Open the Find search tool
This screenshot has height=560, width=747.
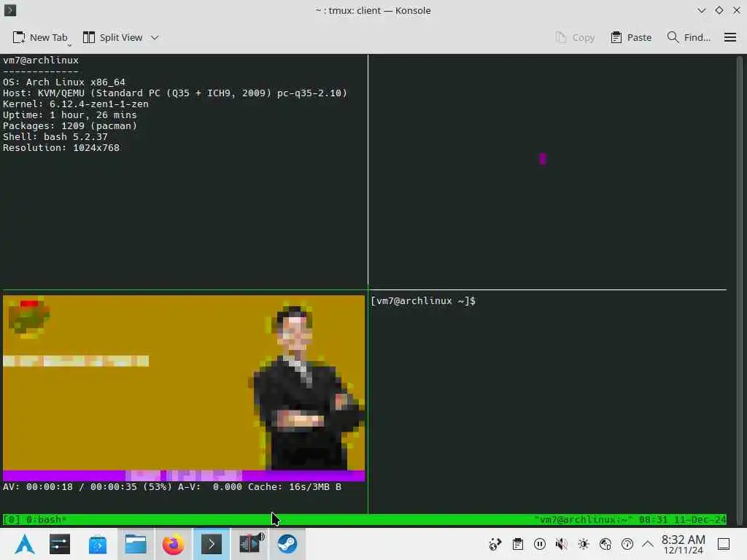click(689, 37)
